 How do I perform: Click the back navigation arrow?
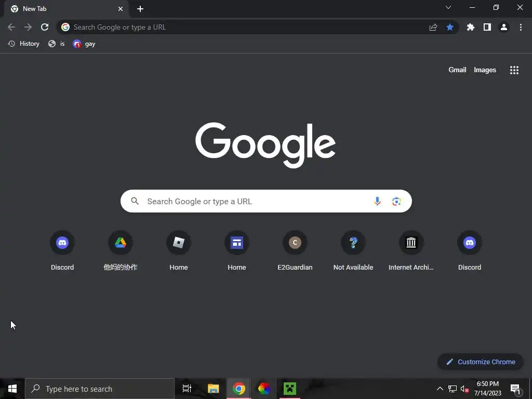[x=11, y=27]
